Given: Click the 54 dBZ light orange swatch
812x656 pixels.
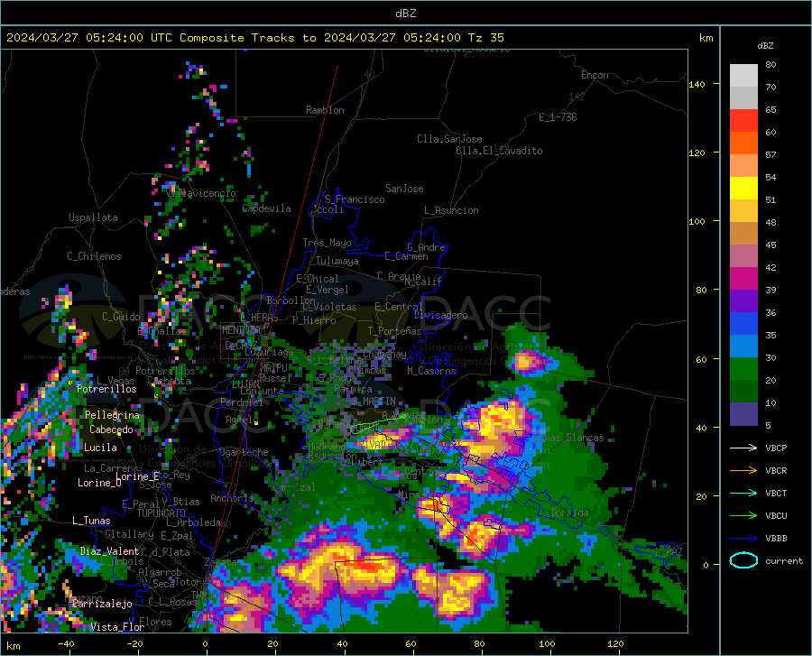Looking at the screenshot, I should (743, 166).
